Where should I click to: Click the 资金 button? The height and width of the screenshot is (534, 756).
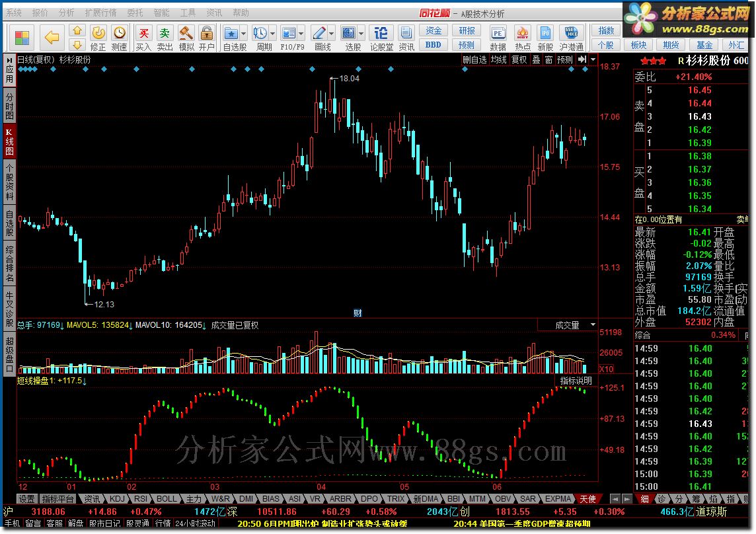434,30
